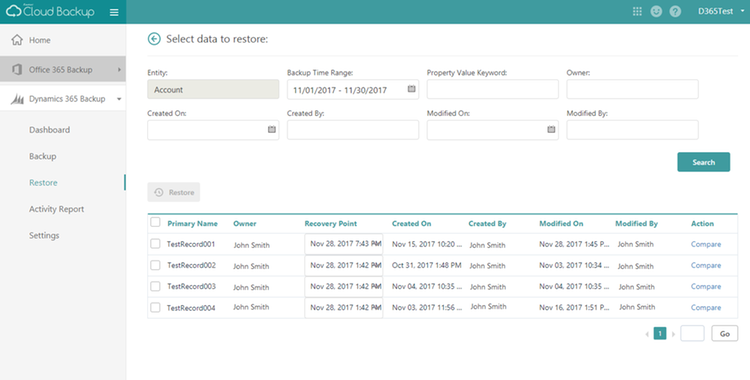750x380 pixels.
Task: Toggle the hamburger navigation menu
Action: [x=114, y=12]
